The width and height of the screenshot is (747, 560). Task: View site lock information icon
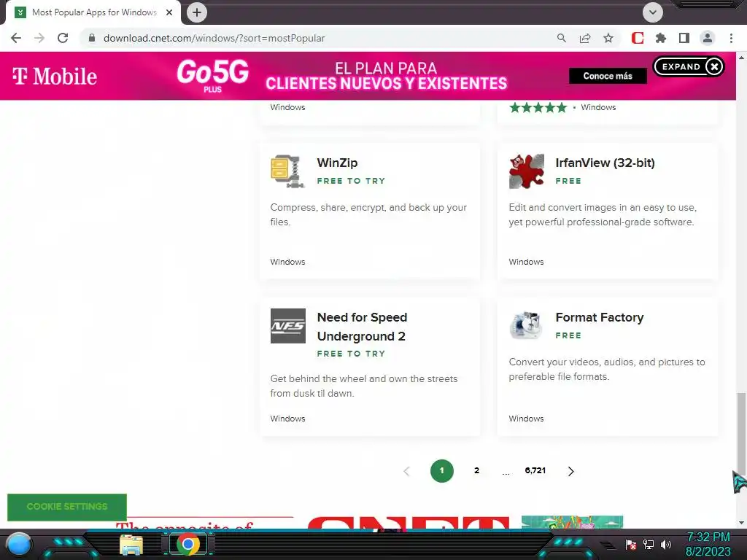click(92, 38)
